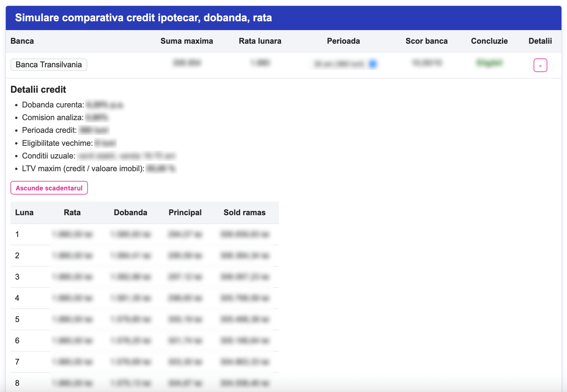Click the Scor banca column header
This screenshot has width=567, height=392.
coord(426,41)
